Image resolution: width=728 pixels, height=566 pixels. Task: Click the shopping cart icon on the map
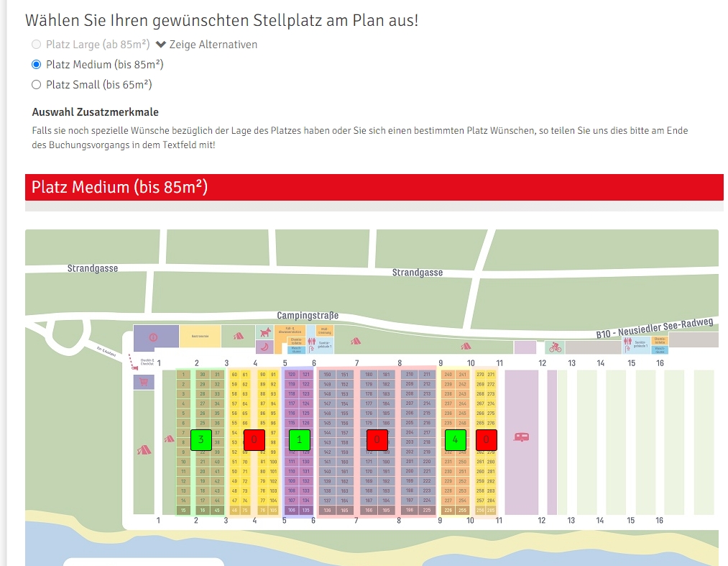tap(144, 382)
